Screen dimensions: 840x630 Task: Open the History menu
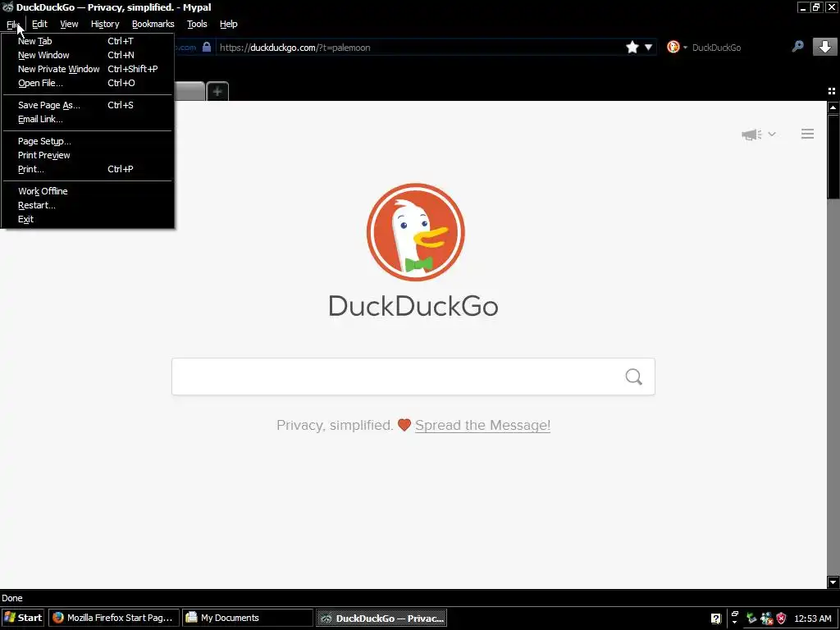coord(105,24)
